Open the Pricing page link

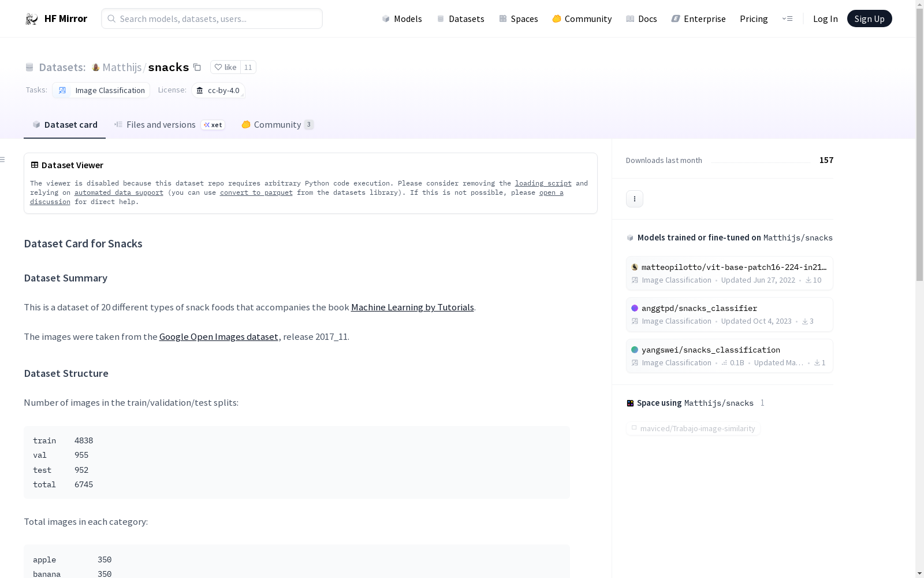coord(754,18)
